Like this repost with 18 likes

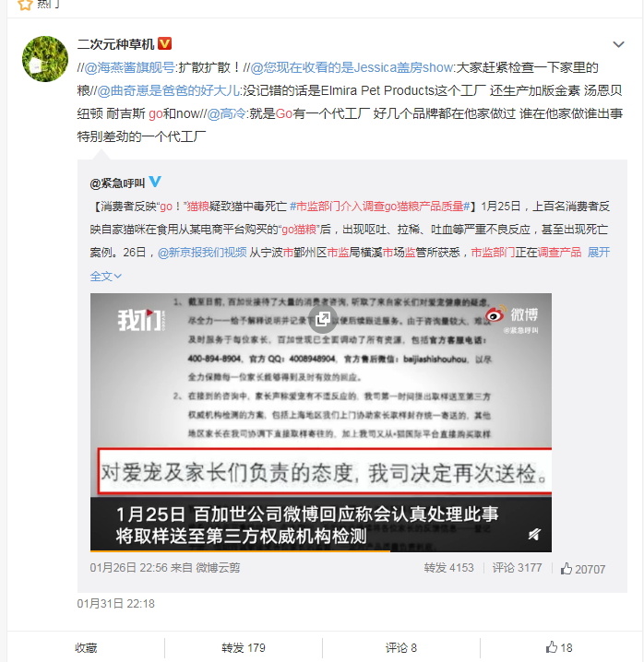[x=559, y=647]
